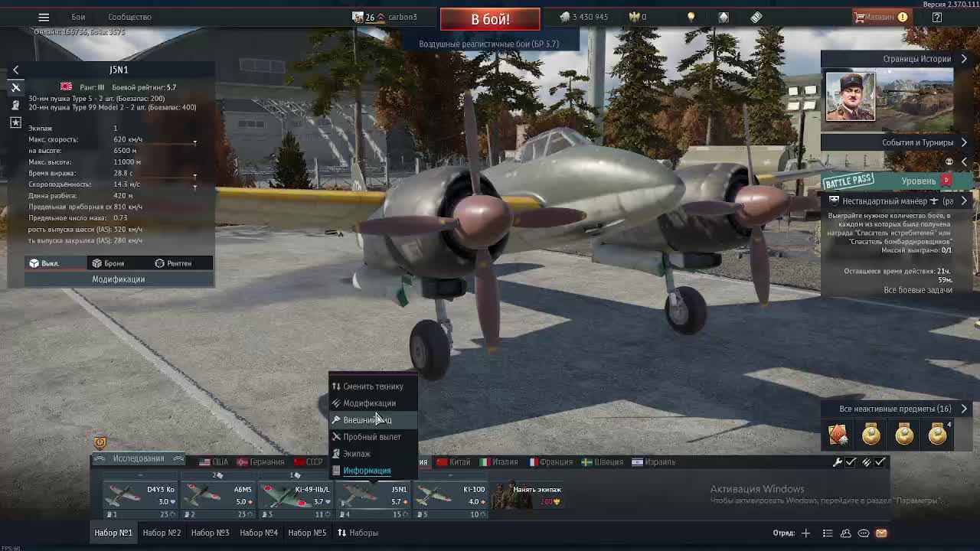Collapse promo block with left chevron
Image resolution: width=980 pixels, height=551 pixels.
click(x=964, y=161)
